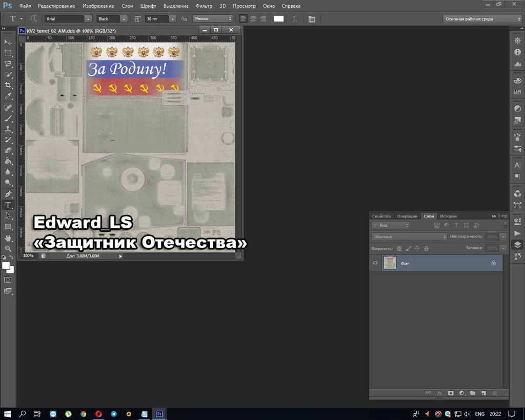Toggle Quick Mask mode
Image resolution: width=525 pixels, height=420 pixels.
(8, 280)
